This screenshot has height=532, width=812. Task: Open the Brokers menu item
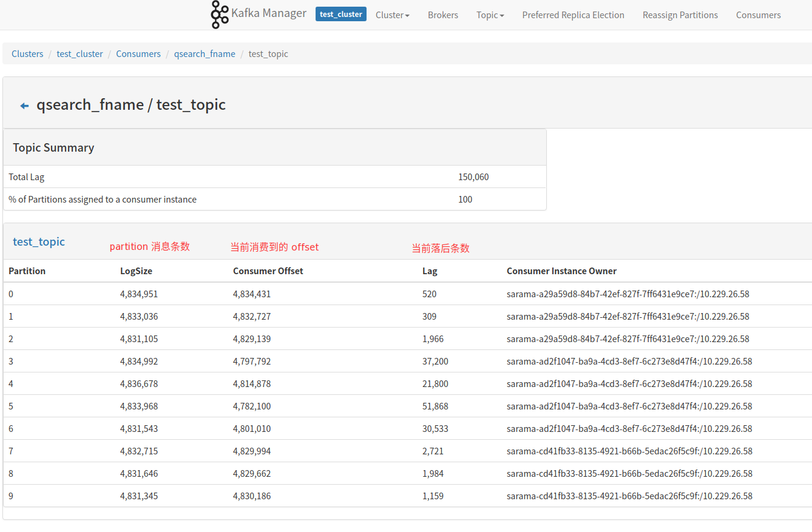[x=443, y=15]
